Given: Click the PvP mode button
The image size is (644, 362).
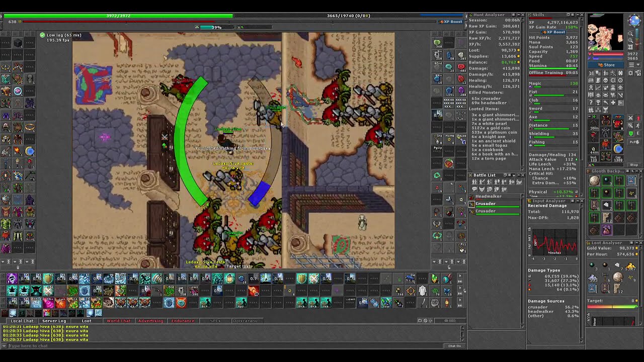Looking at the screenshot, I should point(634,142).
